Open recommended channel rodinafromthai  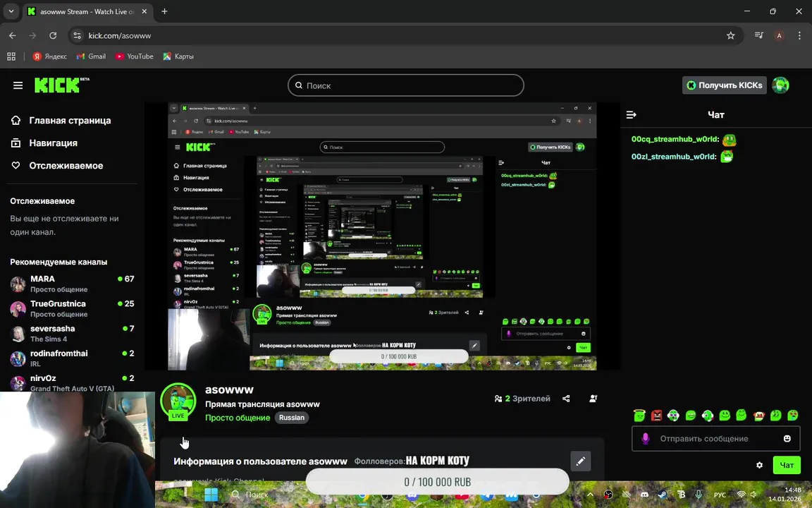[72, 358]
